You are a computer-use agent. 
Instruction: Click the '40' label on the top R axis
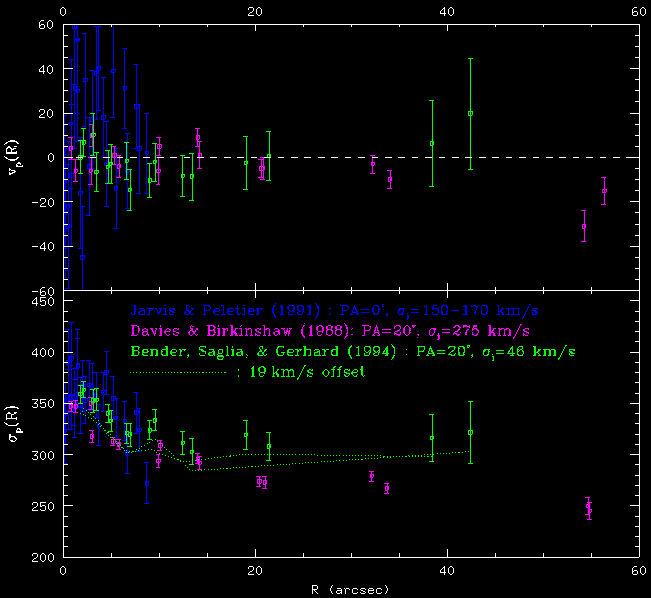click(x=447, y=12)
